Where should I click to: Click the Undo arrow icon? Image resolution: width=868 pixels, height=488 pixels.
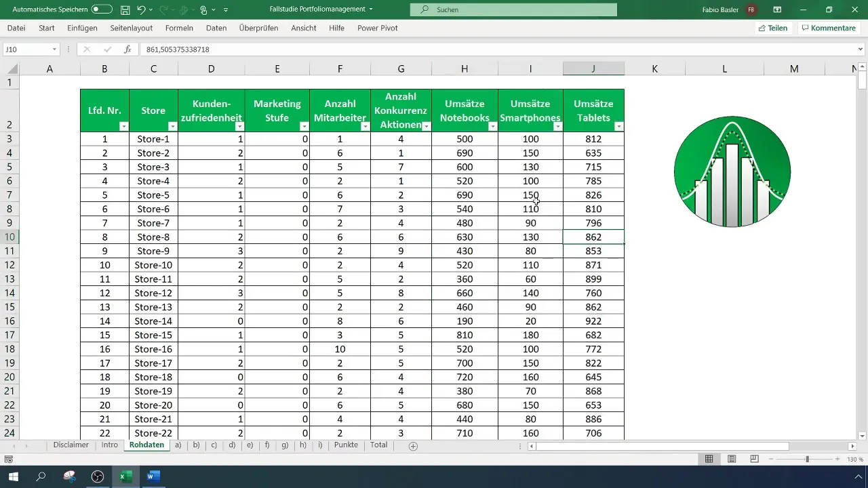coord(142,10)
